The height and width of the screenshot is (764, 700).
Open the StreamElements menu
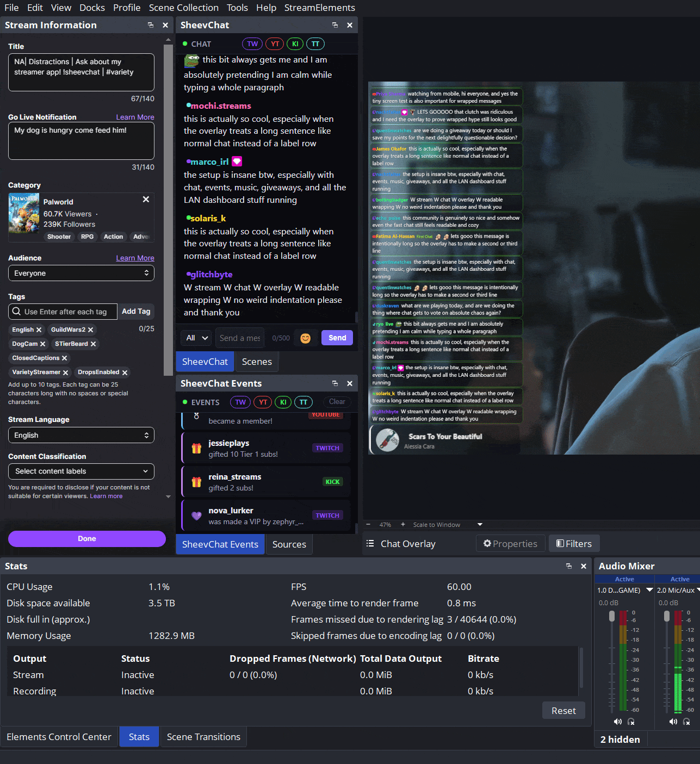320,8
